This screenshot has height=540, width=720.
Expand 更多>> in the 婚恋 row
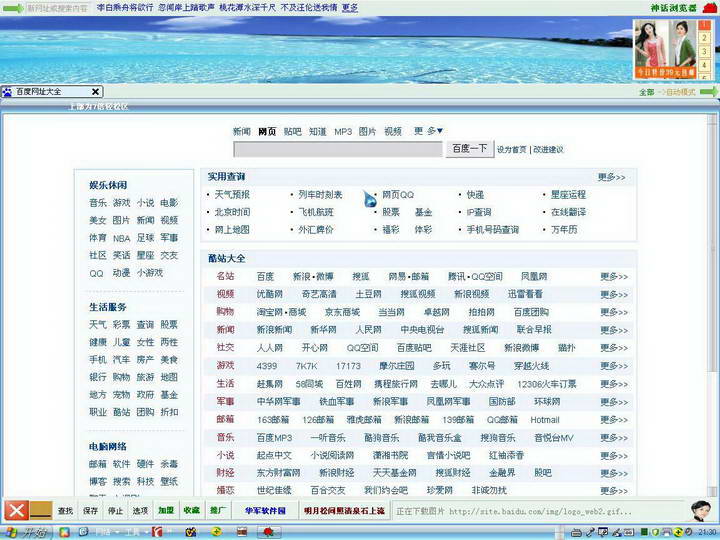coord(614,491)
